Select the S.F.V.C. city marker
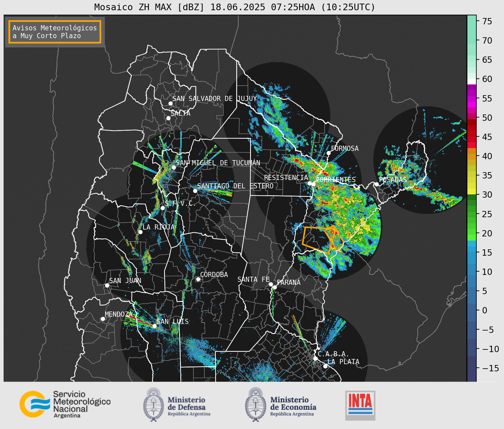Viewport: 504px width, 429px height. coord(163,208)
